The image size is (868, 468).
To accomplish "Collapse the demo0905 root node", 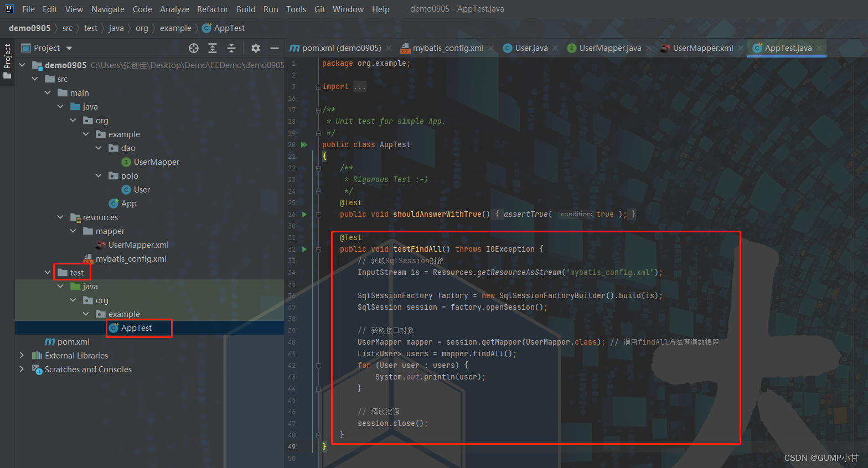I will tap(22, 65).
